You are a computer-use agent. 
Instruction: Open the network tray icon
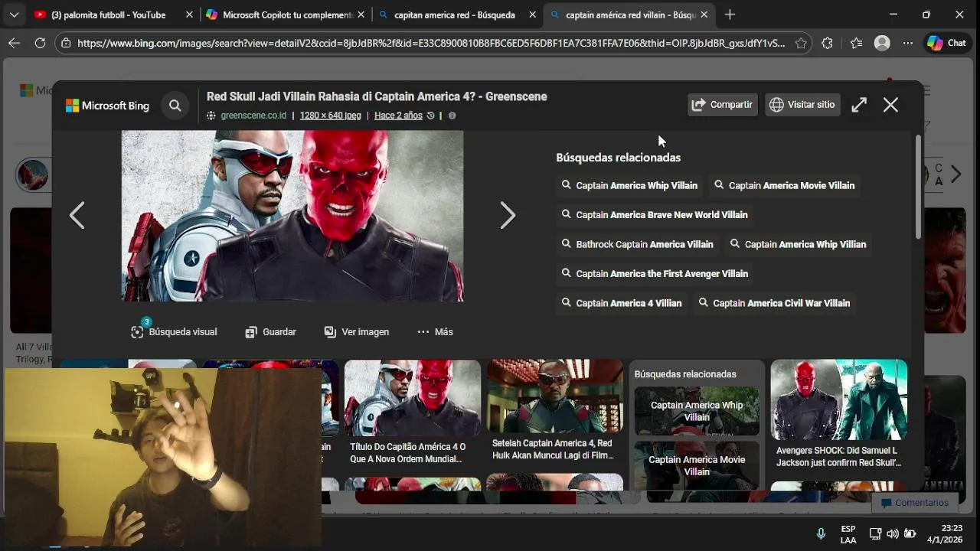click(x=875, y=533)
